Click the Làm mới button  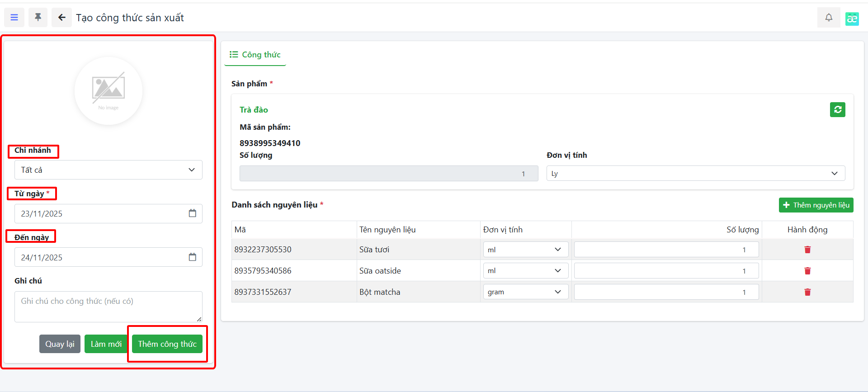(106, 344)
